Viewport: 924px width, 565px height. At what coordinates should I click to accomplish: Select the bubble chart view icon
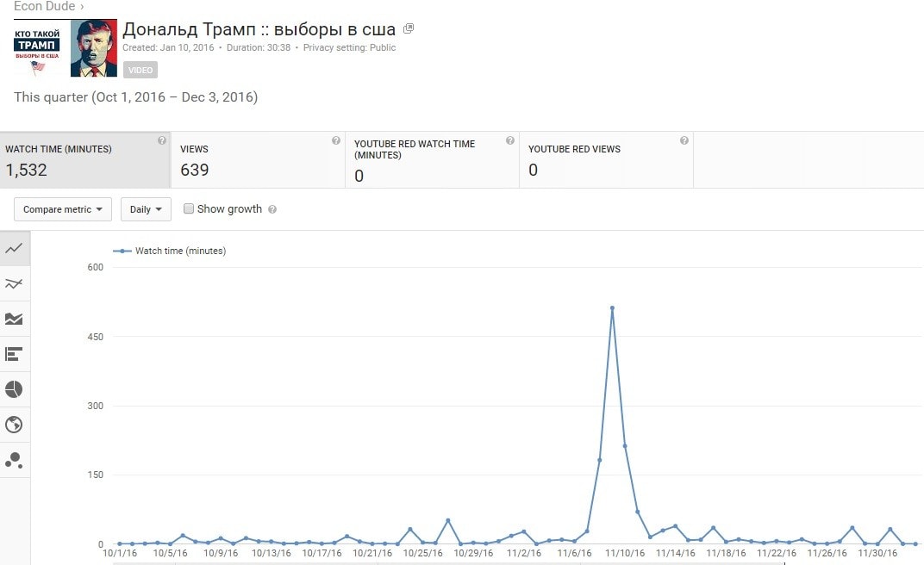tap(14, 460)
